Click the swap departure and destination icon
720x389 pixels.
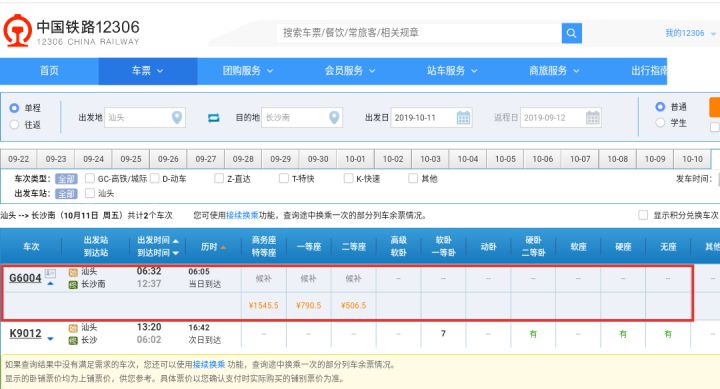click(214, 118)
